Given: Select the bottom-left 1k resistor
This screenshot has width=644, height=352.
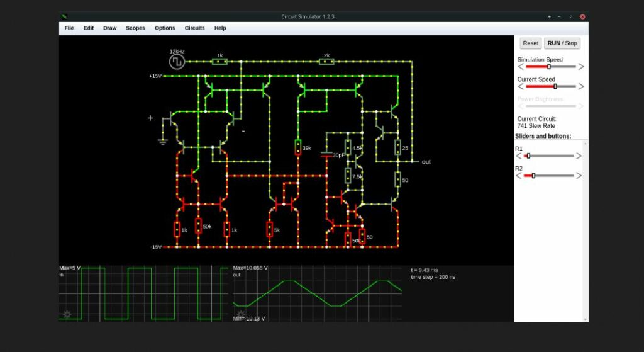Looking at the screenshot, I should [177, 229].
